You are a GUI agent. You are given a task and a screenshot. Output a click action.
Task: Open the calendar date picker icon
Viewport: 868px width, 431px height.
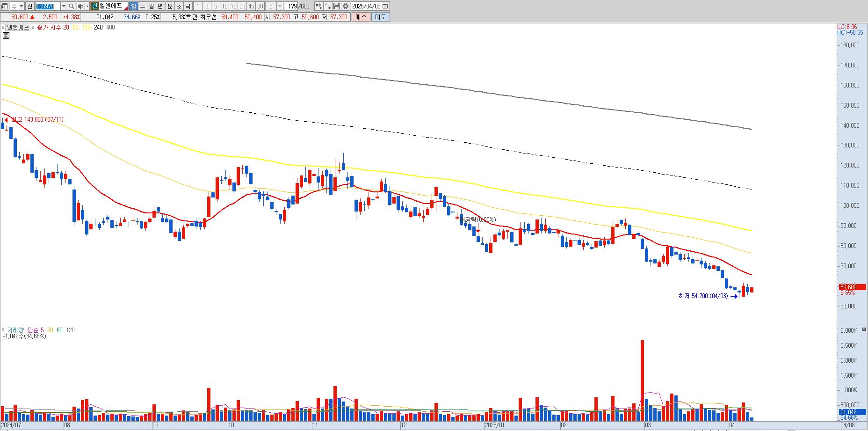coord(385,6)
